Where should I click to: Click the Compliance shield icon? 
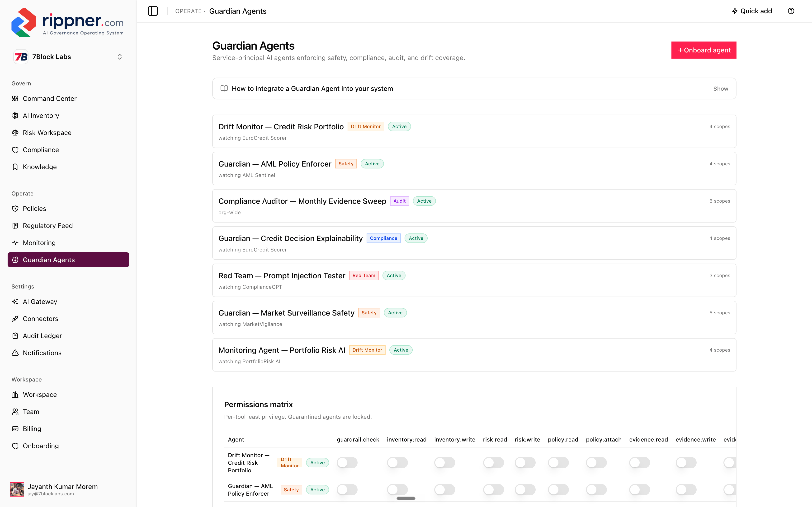click(x=15, y=150)
